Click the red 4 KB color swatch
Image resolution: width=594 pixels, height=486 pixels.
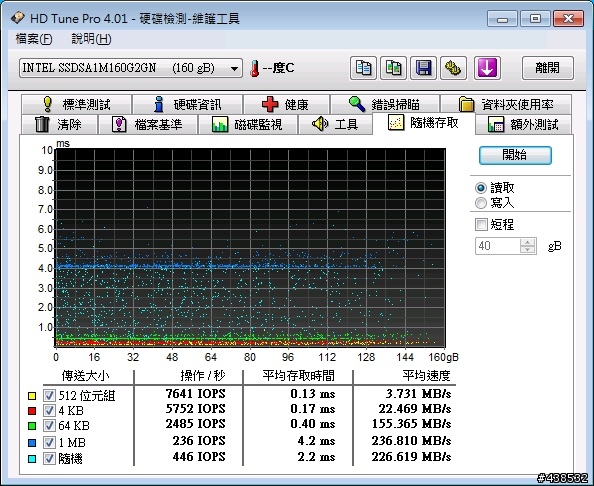coord(32,411)
